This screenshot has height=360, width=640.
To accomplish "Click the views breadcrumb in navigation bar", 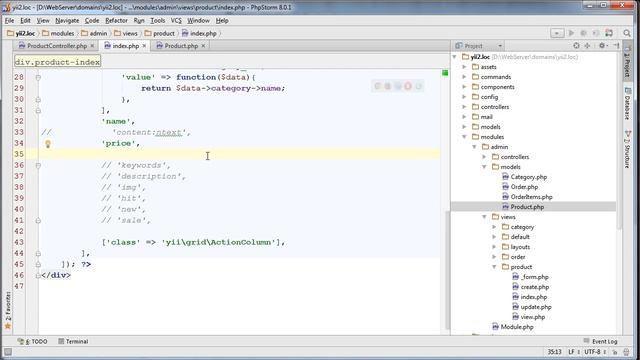I will (x=126, y=33).
